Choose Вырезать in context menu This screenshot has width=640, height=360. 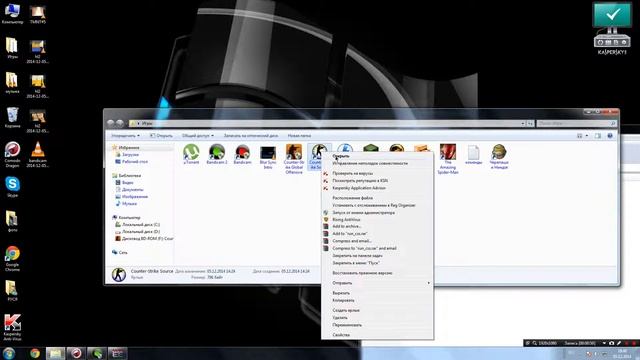tap(378, 293)
